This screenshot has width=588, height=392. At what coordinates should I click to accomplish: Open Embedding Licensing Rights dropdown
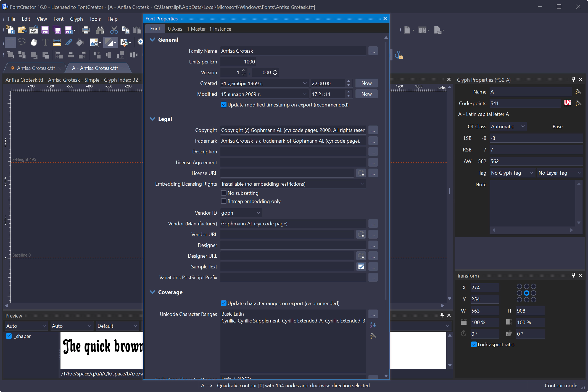(x=293, y=184)
